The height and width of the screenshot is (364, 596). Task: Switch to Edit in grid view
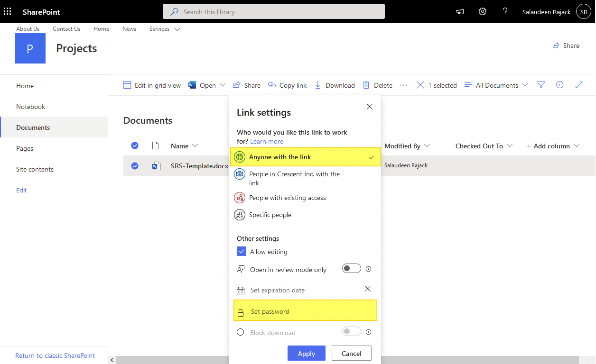coord(152,85)
